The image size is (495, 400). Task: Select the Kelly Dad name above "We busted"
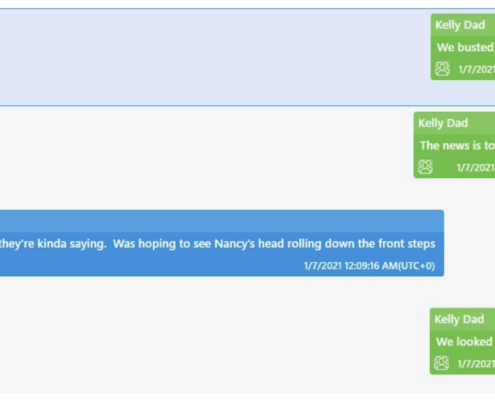click(x=460, y=25)
